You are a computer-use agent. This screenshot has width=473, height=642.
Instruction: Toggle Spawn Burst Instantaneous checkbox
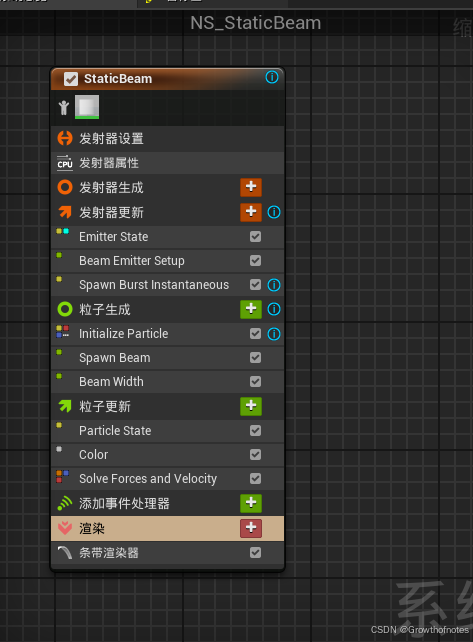tap(256, 285)
